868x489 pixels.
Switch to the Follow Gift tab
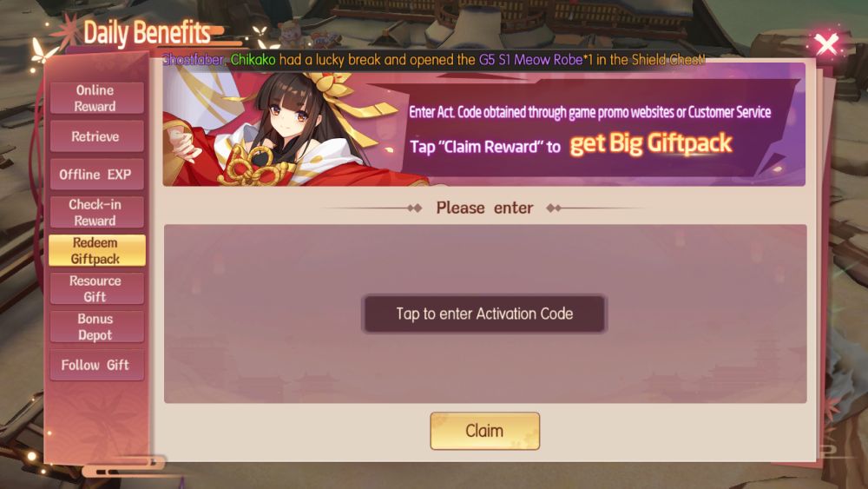click(96, 365)
